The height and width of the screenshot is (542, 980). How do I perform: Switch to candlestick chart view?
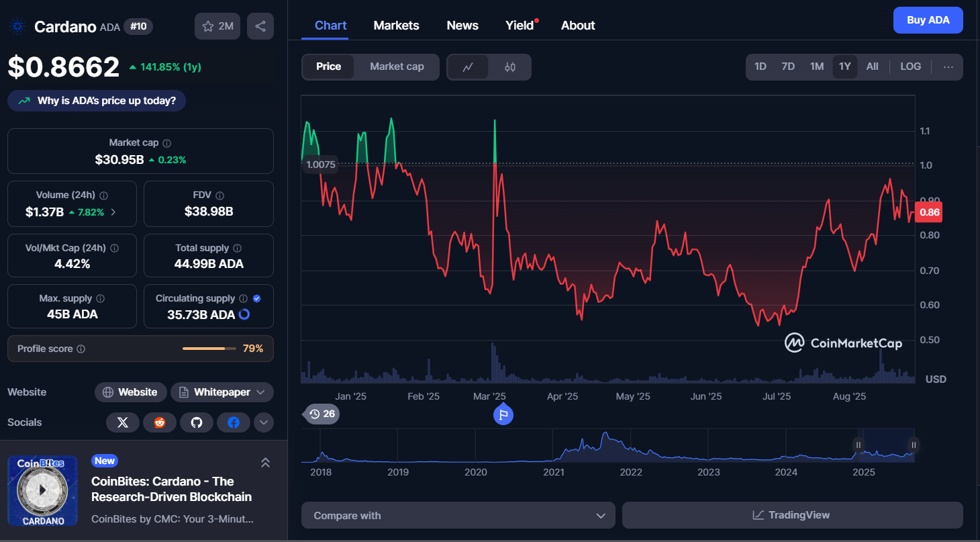pos(509,67)
